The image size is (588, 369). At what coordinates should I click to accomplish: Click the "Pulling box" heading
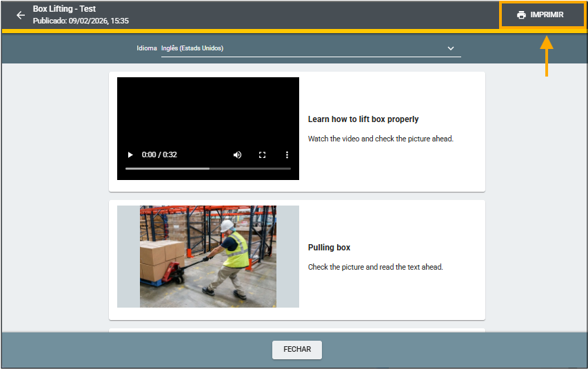[329, 248]
